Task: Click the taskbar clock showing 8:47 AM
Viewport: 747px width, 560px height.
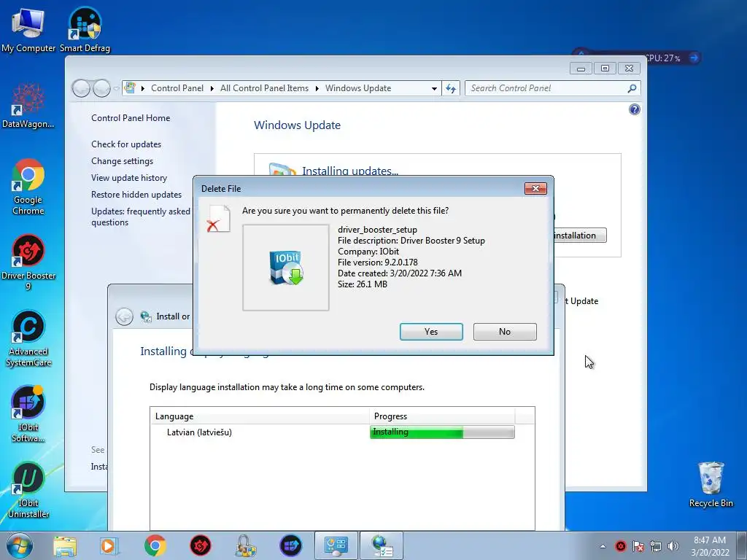Action: (710, 546)
